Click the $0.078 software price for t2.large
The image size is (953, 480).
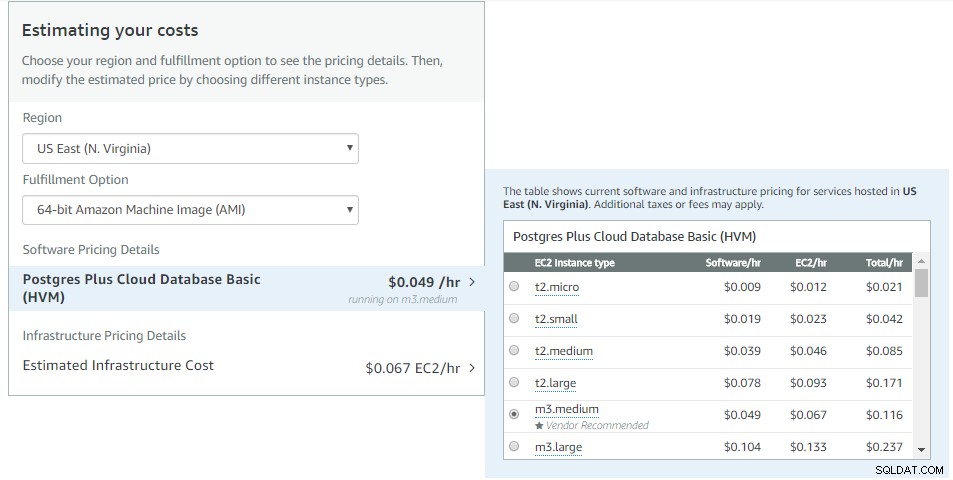point(742,383)
